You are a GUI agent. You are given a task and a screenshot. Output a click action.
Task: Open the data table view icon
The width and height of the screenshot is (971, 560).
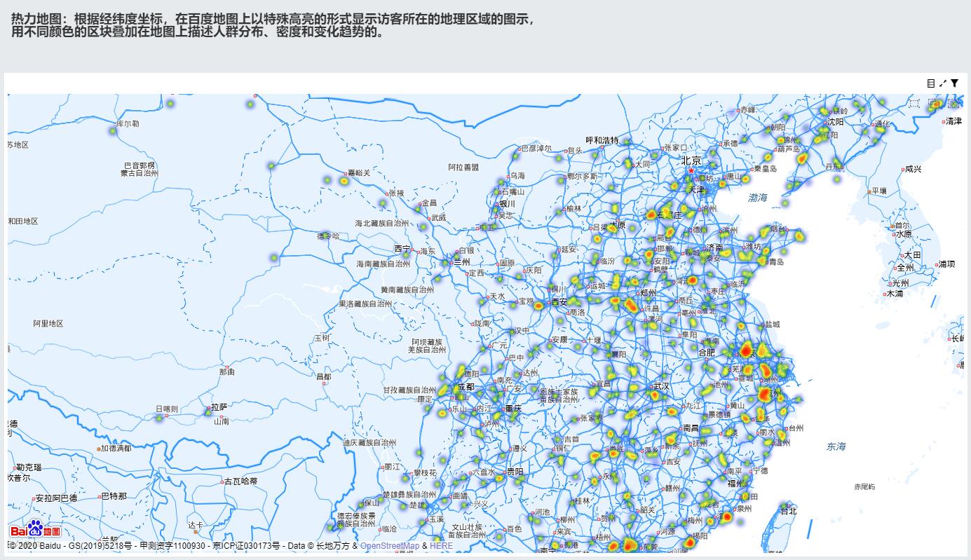point(931,83)
